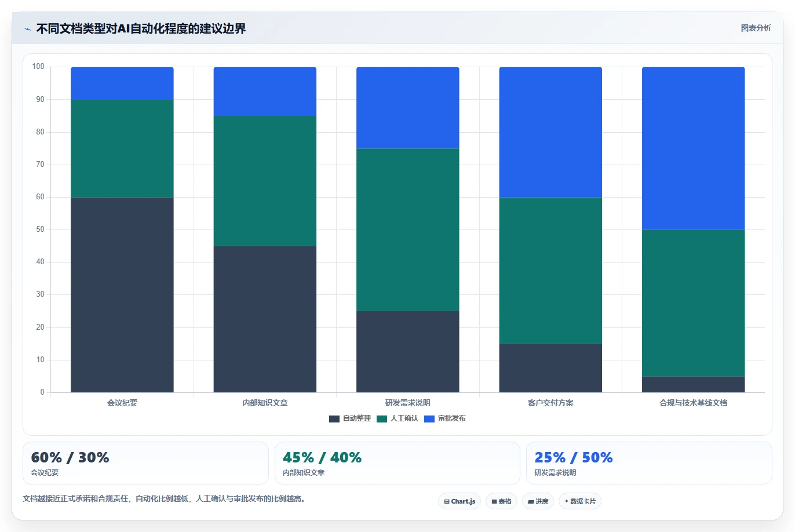Select the dark 自动整理 segment for 合规与技术基线文档
This screenshot has width=795, height=532.
tap(694, 384)
